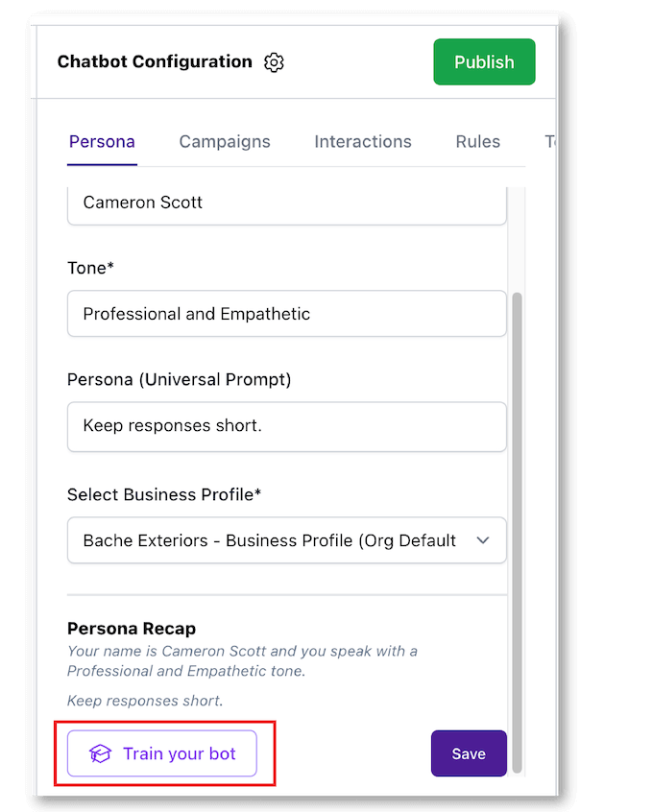This screenshot has height=812, width=653.
Task: Expand the business profile chevron arrow
Action: [484, 540]
